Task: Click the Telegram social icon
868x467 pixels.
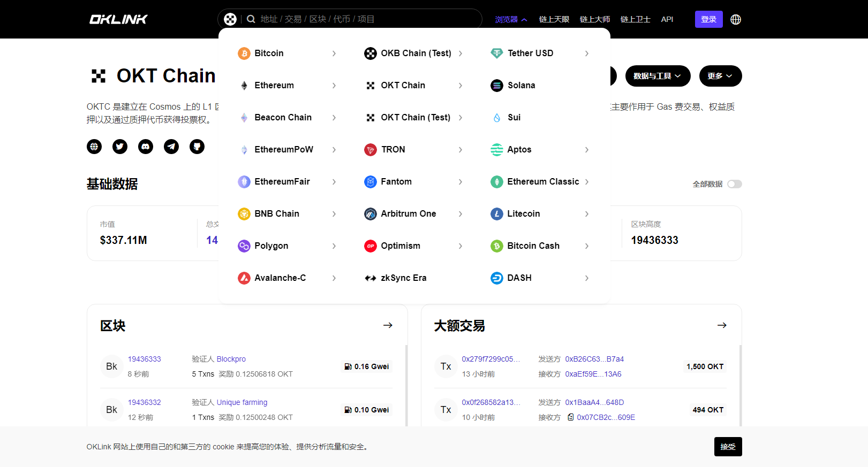Action: 171,147
